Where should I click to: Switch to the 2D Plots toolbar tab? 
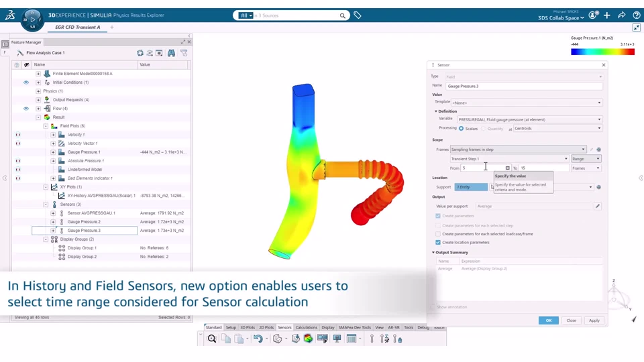coord(266,328)
